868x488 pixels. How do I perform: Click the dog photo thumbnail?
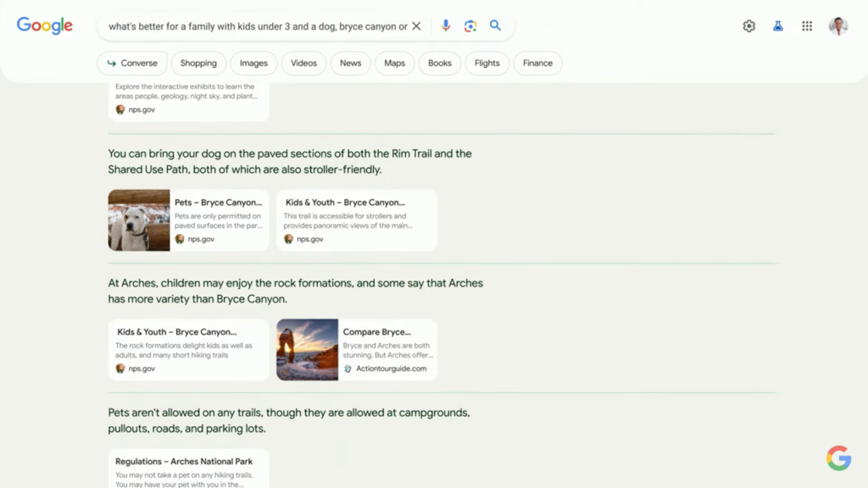(139, 220)
